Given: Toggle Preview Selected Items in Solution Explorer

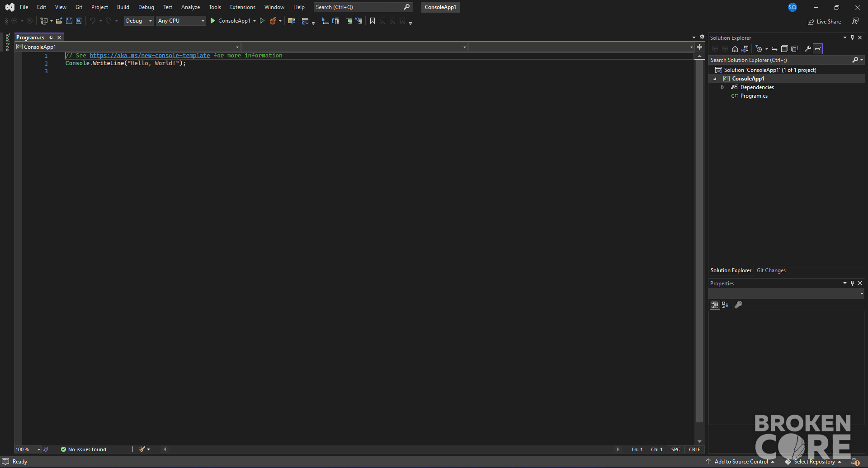Looking at the screenshot, I should (x=818, y=49).
